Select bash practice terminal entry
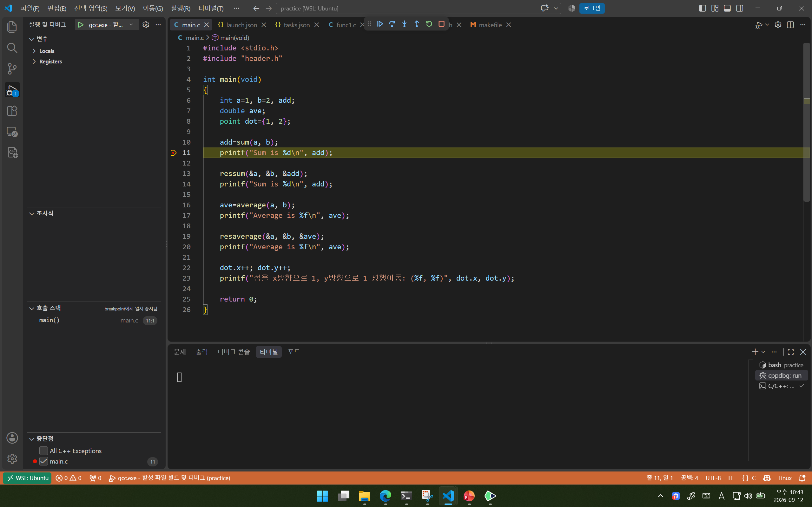The height and width of the screenshot is (507, 812). 781,365
